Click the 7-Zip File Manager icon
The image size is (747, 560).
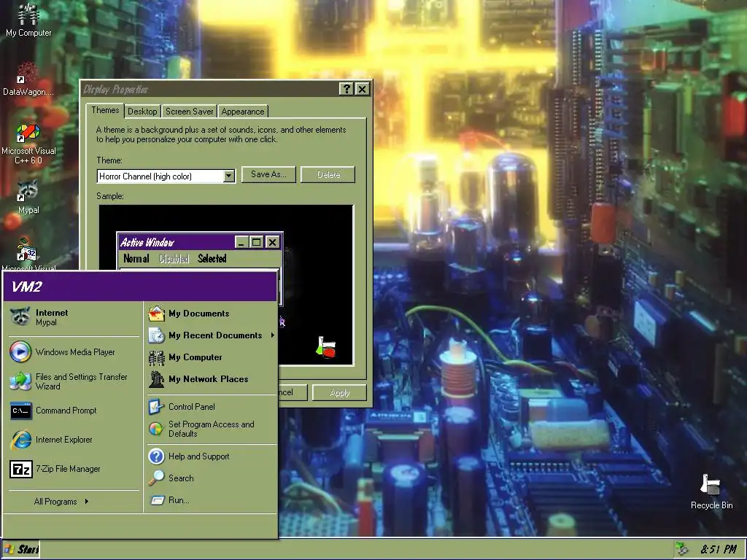[21, 469]
